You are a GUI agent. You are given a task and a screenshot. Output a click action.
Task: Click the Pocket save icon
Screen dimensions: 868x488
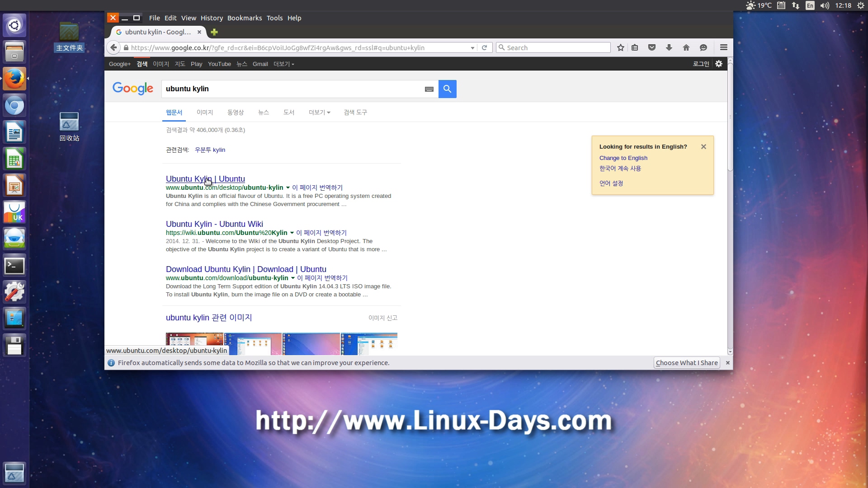(652, 47)
